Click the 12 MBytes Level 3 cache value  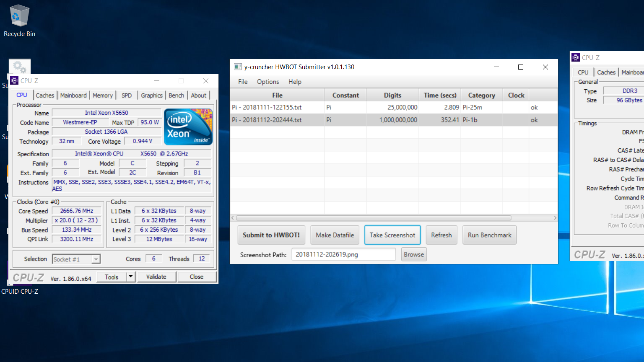[159, 239]
